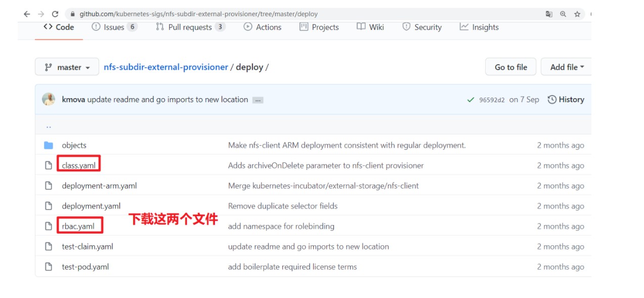Open test-claim.yaml file
This screenshot has width=644, height=298.
point(88,246)
